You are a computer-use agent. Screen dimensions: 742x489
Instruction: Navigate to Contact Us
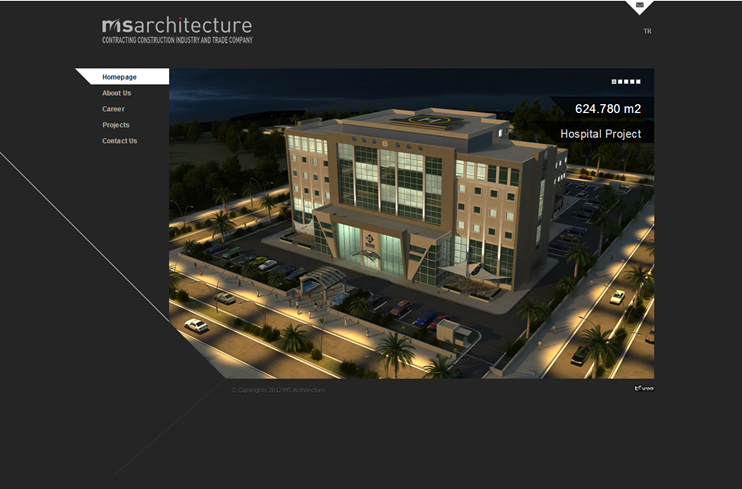[119, 141]
